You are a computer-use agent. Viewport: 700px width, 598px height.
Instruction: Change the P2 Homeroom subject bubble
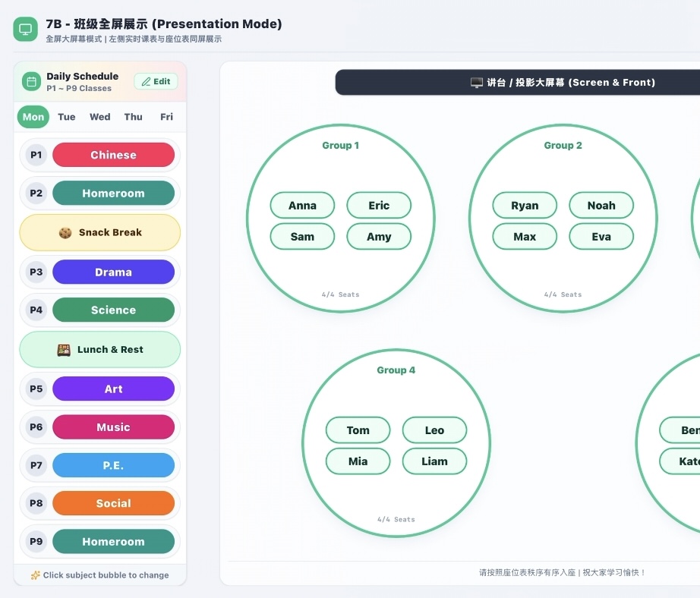[113, 194]
